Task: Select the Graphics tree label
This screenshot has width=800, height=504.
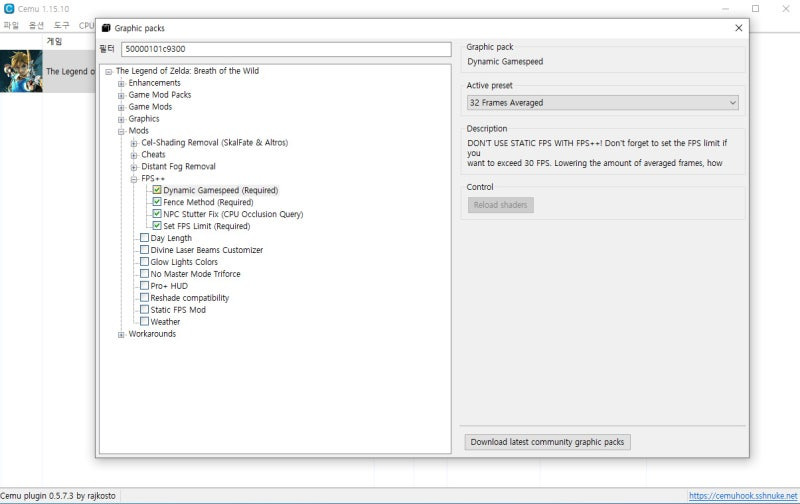Action: point(144,118)
